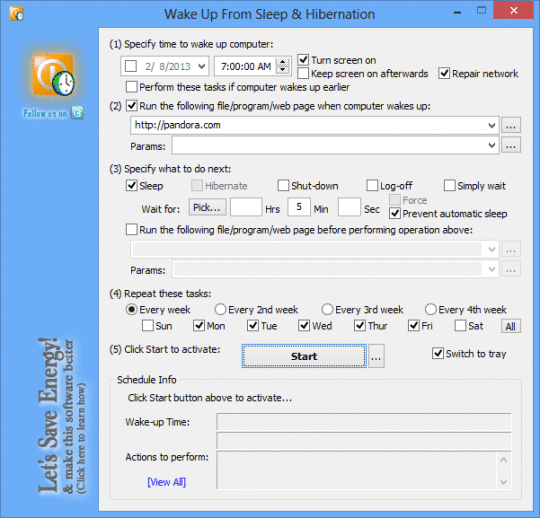Screen dimensions: 540x518
Task: Click the Actions list scroll up arrow
Action: [503, 460]
